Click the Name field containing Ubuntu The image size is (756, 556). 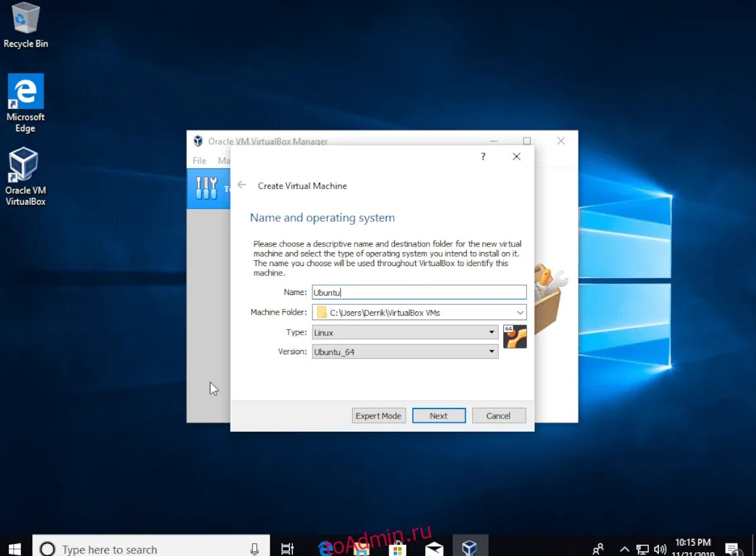(419, 292)
